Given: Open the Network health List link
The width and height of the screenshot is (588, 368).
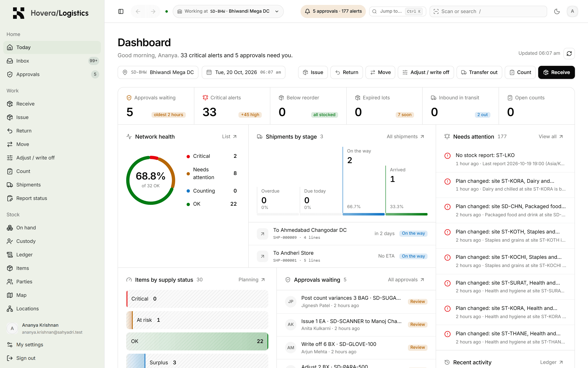Looking at the screenshot, I should point(229,137).
